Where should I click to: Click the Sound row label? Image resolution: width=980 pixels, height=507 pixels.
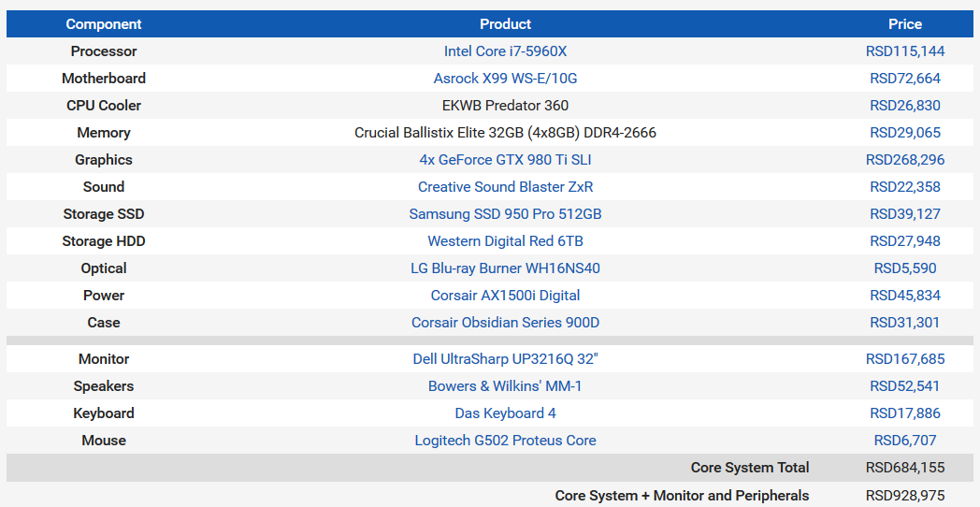(x=104, y=187)
